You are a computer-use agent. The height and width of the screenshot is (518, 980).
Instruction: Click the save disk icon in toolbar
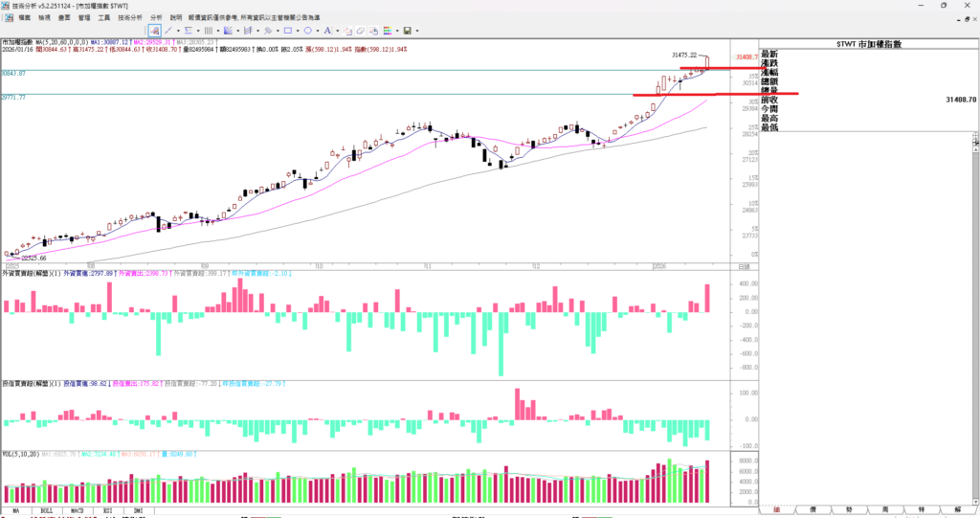point(407,31)
